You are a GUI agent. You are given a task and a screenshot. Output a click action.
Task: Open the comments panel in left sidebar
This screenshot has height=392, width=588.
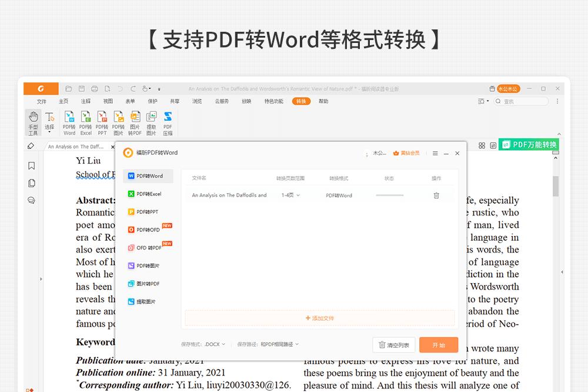(x=32, y=200)
